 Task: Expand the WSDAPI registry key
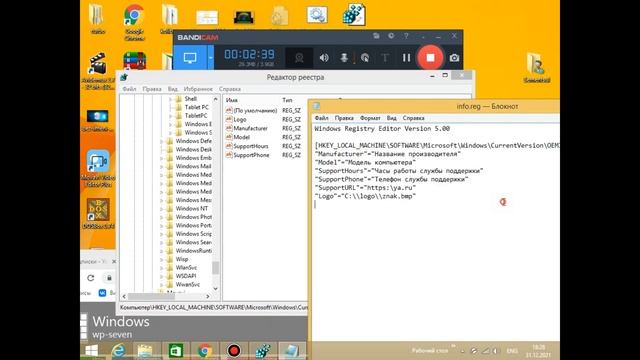tap(162, 276)
